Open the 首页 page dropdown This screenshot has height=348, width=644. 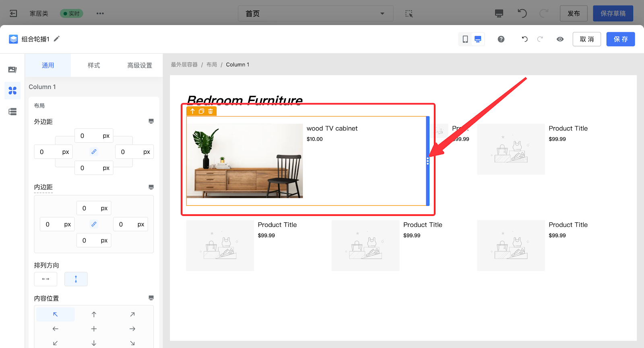[x=315, y=14]
